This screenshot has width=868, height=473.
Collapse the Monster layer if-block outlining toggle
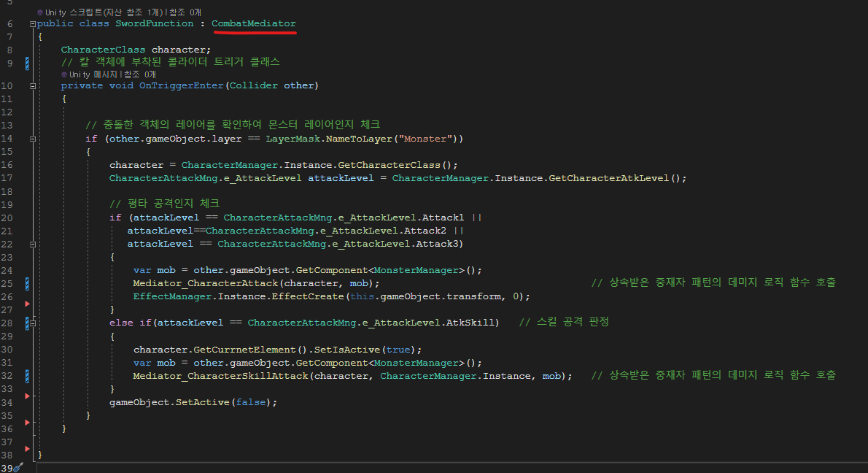(x=33, y=139)
